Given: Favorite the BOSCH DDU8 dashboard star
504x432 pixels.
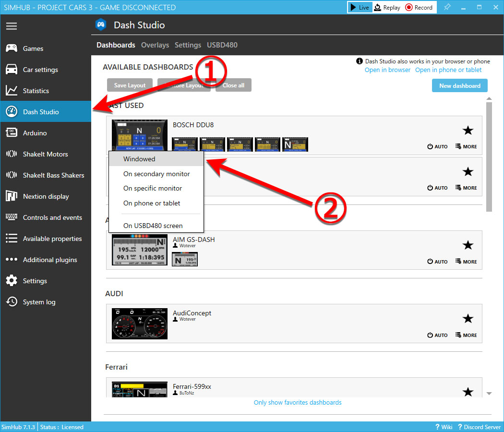Looking at the screenshot, I should pyautogui.click(x=468, y=131).
